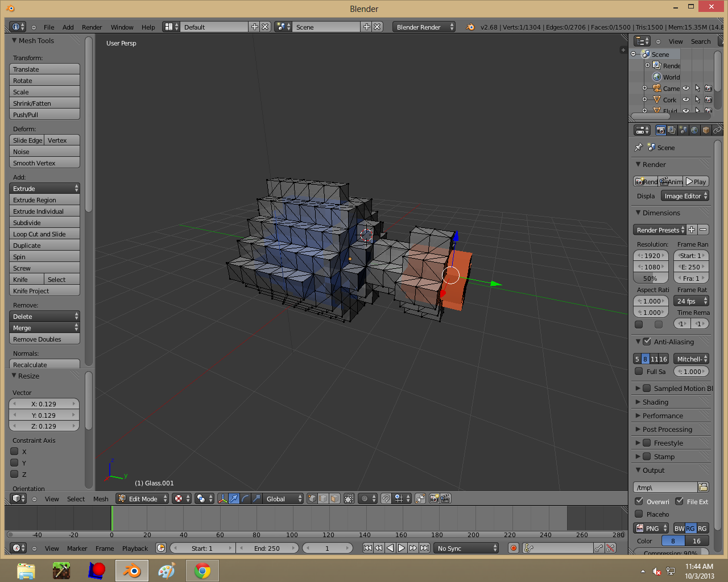Viewport: 728px width, 582px height.
Task: Click the Render tab camera icon in Properties
Action: [660, 130]
